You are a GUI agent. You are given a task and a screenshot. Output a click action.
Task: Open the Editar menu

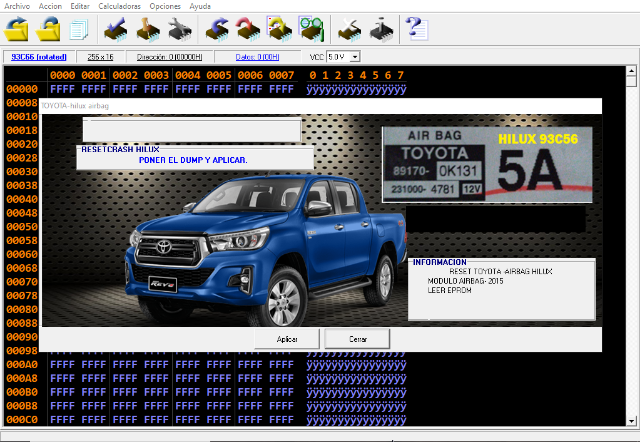(80, 6)
